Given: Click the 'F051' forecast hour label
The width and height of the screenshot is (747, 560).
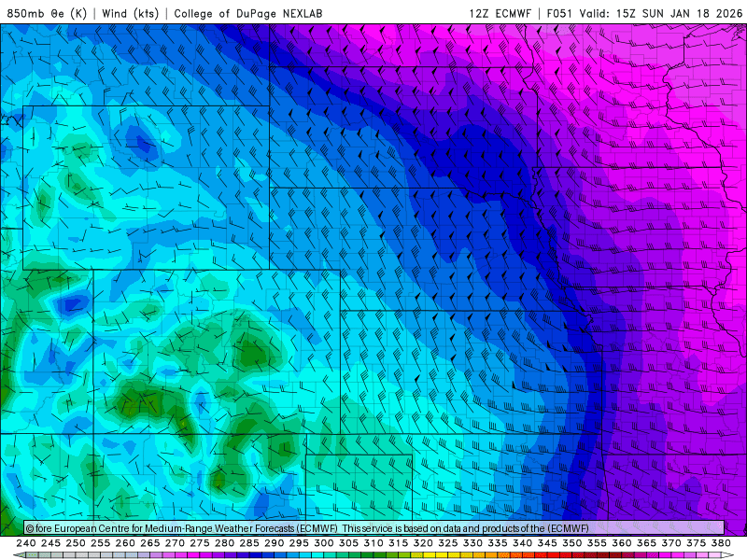Looking at the screenshot, I should (558, 13).
